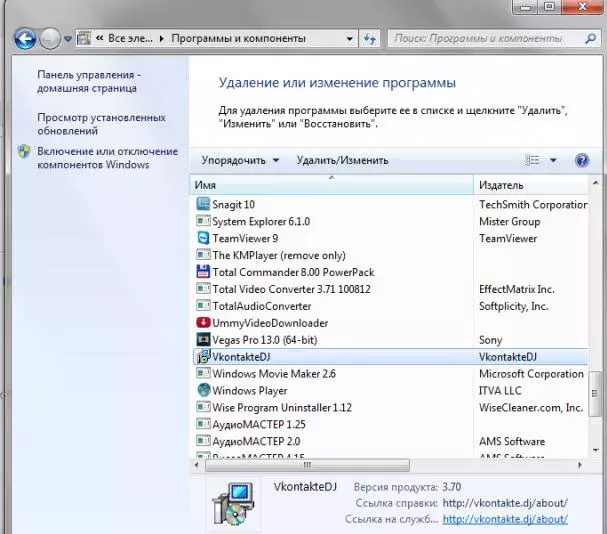Click the Wise Program Uninstaller icon
The height and width of the screenshot is (534, 607).
coord(203,407)
